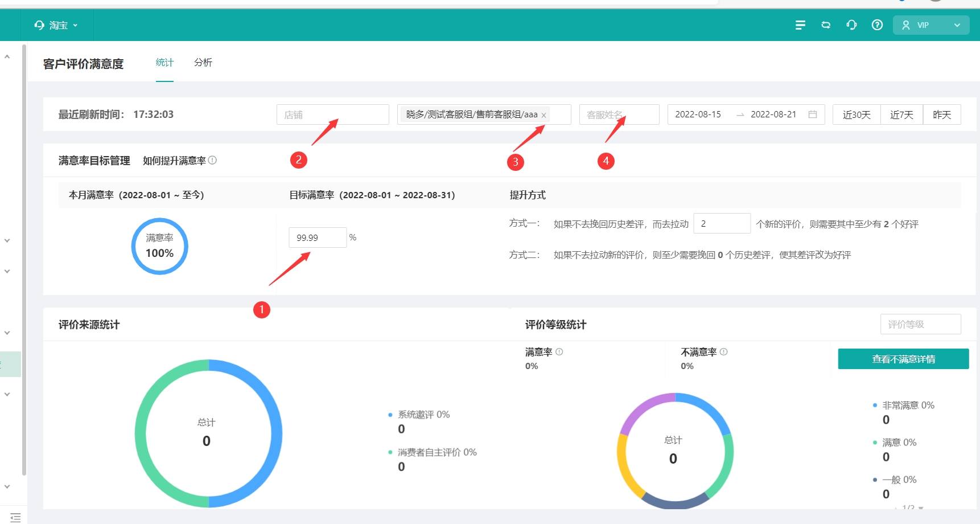Edit the new reviews count field with 2
This screenshot has height=524, width=980.
point(722,223)
